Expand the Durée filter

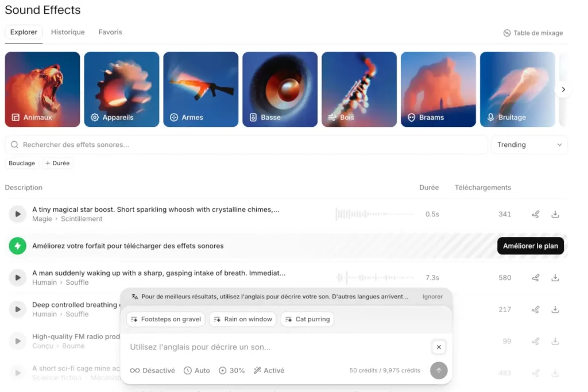(x=57, y=163)
